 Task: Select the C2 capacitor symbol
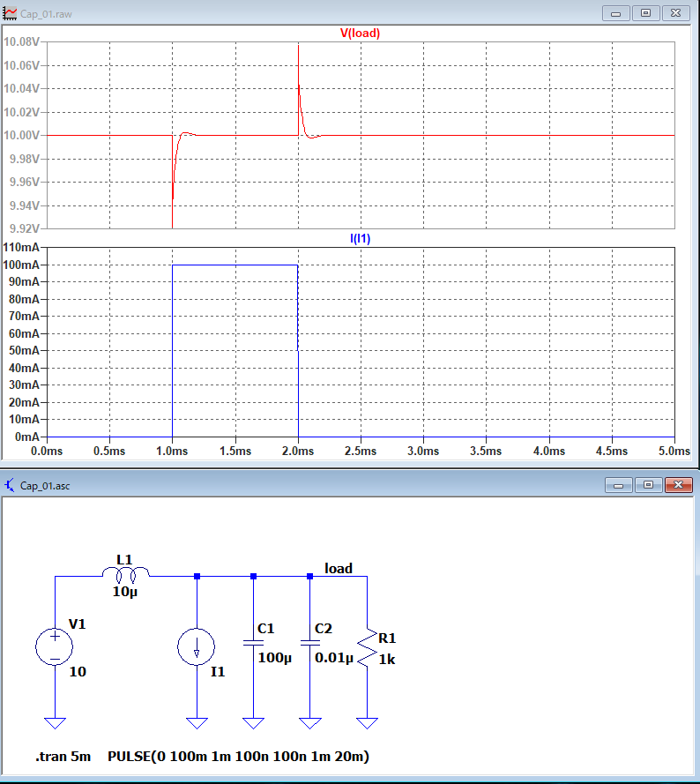pos(309,643)
